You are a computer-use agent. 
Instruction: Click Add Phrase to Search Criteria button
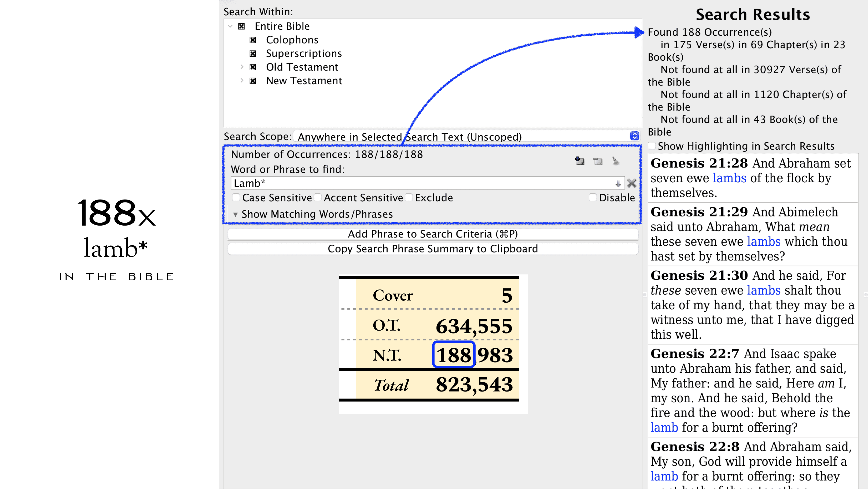tap(433, 234)
